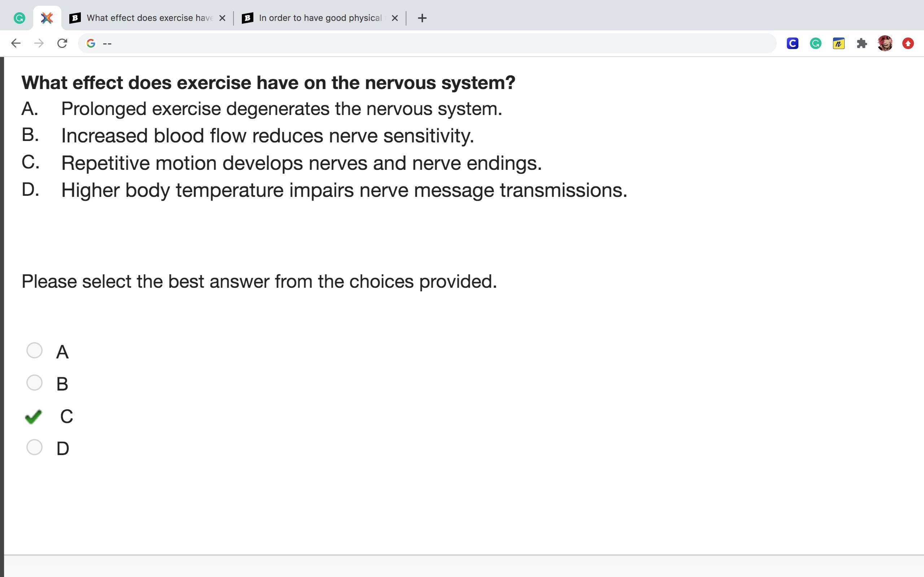
Task: Open the Extensions puzzle piece menu
Action: click(862, 44)
